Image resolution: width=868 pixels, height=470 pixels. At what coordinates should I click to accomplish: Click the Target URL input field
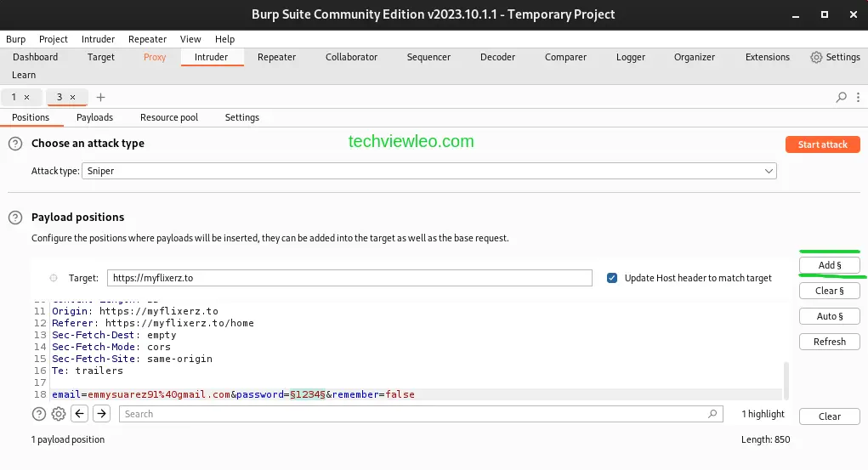tap(349, 278)
